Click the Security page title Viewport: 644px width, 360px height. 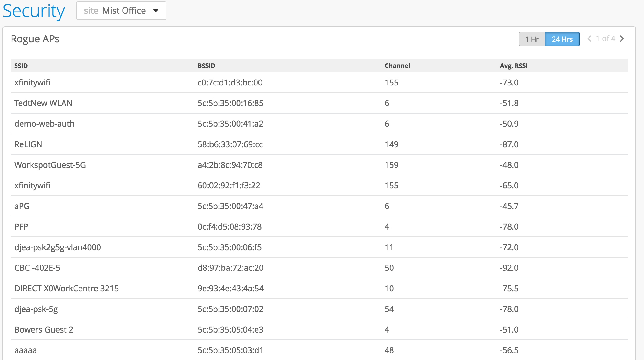(x=34, y=11)
